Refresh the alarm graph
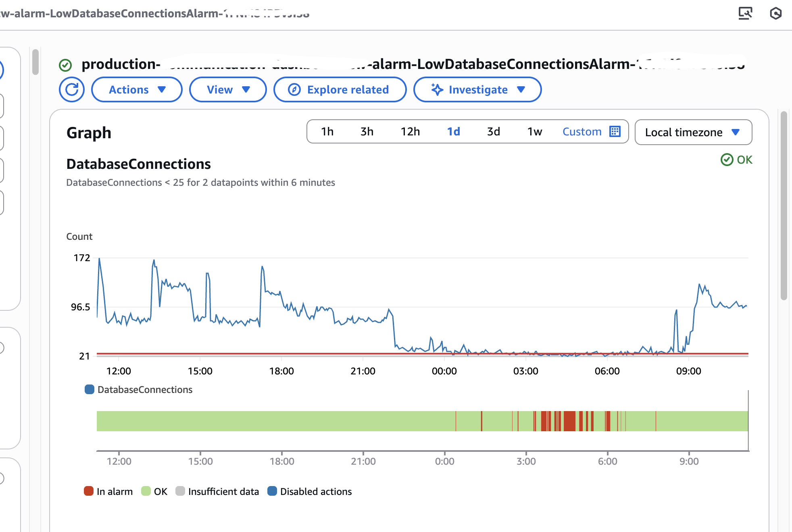This screenshot has width=792, height=532. pos(71,89)
